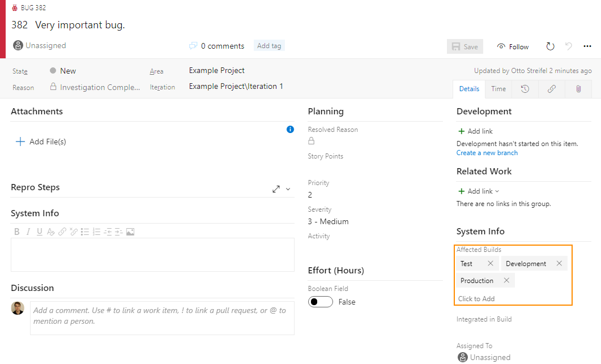Open the State field showing New
Image resolution: width=601 pixels, height=364 pixels.
coord(68,71)
